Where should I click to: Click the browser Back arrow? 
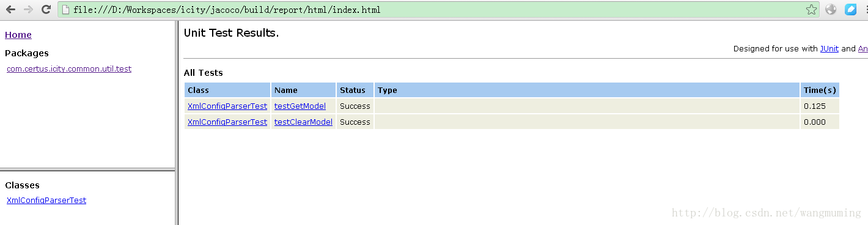(10, 9)
